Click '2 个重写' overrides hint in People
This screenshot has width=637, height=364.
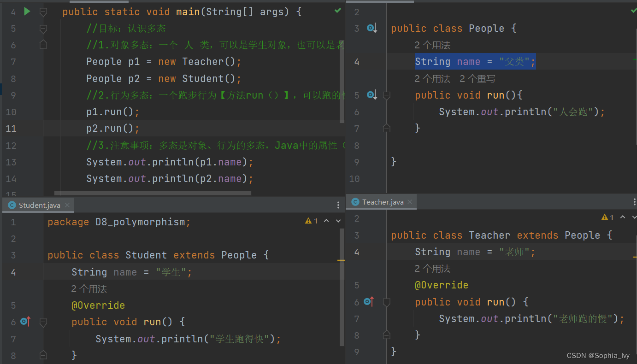click(478, 79)
